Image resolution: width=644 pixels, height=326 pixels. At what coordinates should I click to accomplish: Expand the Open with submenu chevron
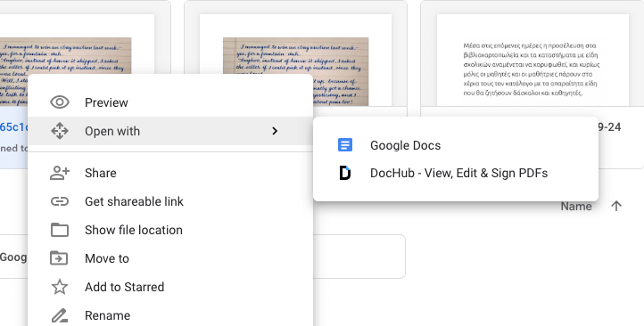(x=275, y=131)
